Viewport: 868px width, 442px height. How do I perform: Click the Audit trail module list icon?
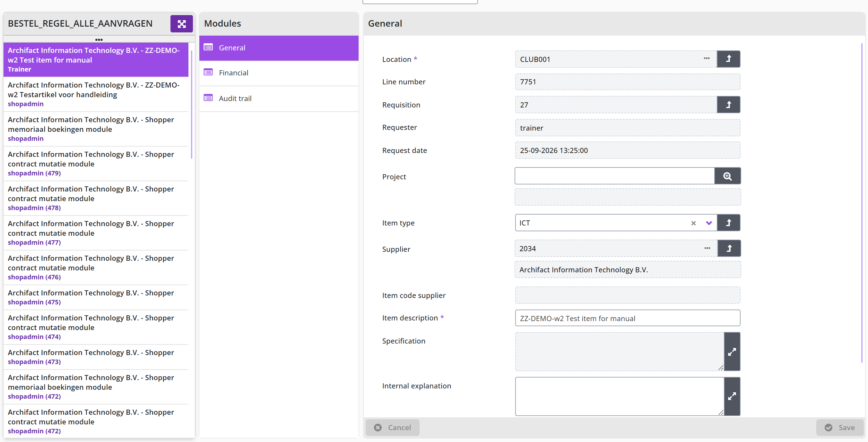point(208,98)
